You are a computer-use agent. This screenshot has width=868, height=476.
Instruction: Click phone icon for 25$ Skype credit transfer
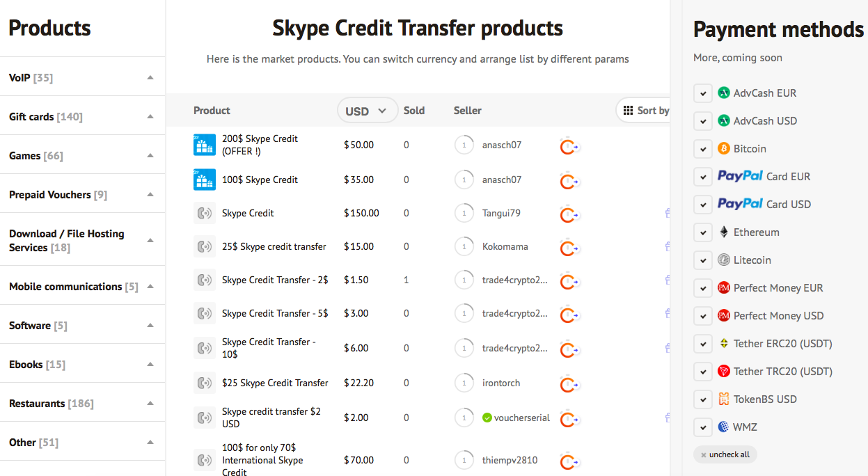(x=205, y=246)
